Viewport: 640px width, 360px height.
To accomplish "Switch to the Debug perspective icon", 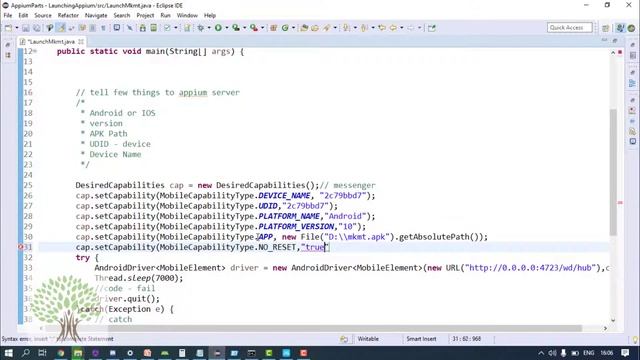I will 631,28.
